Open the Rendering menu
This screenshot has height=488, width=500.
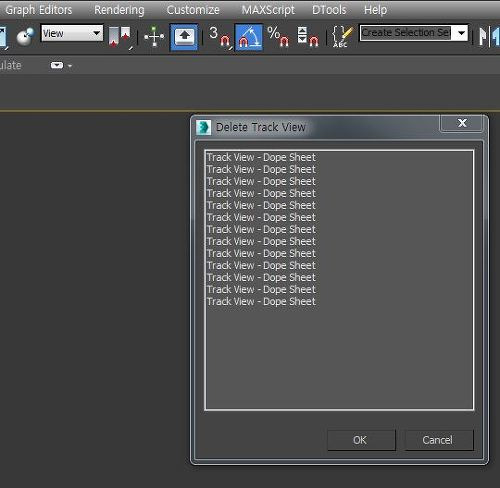[119, 10]
